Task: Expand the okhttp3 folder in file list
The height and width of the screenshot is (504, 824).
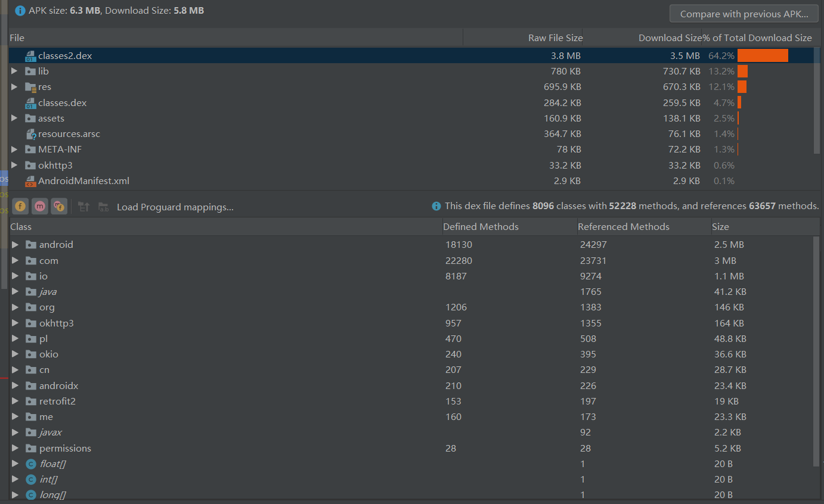Action: coord(14,165)
